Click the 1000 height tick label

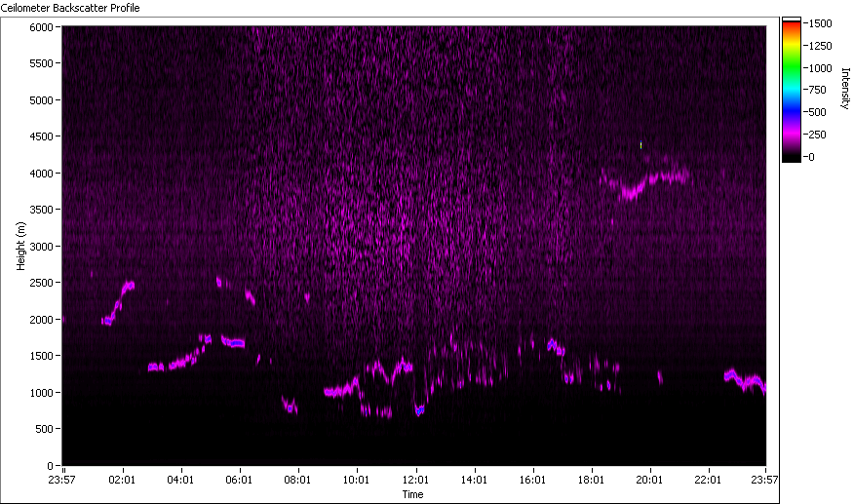[x=41, y=393]
